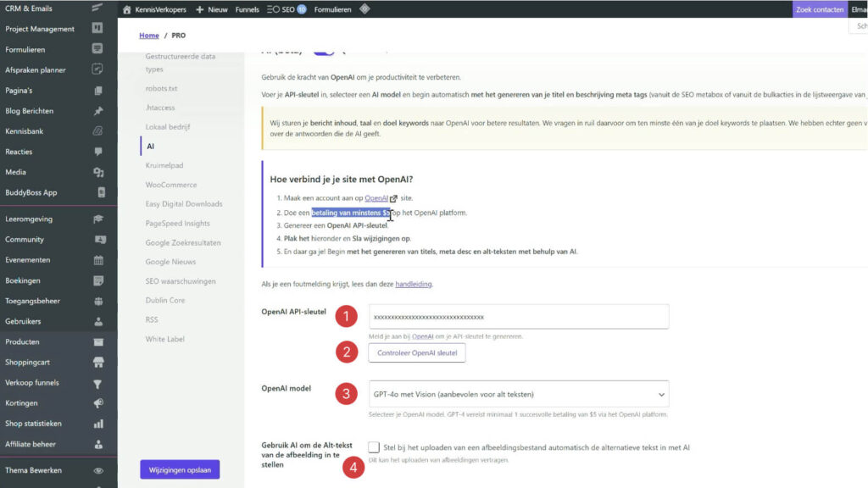Screen dimensions: 868x488
Task: Select the Google Nieuws tab
Action: coord(170,262)
